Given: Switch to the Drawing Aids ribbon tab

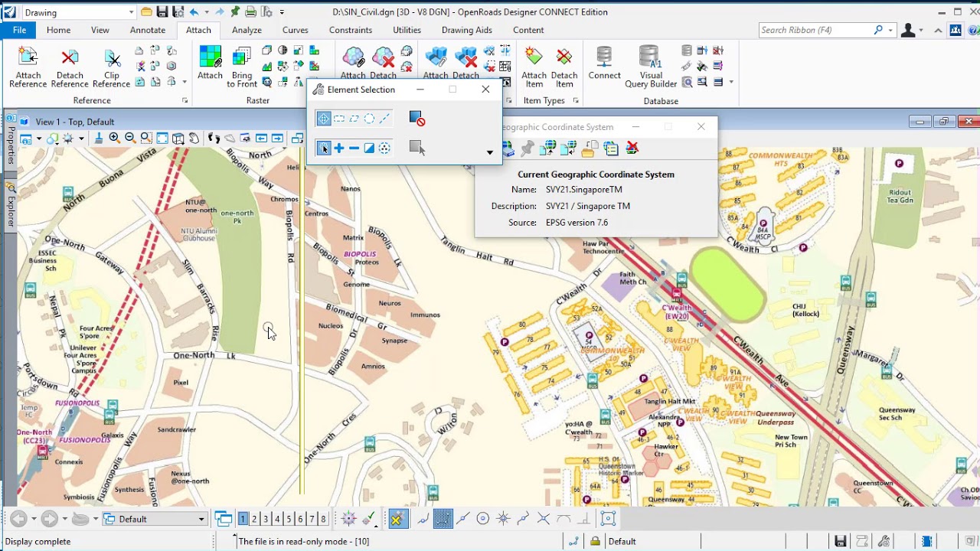Looking at the screenshot, I should click(467, 30).
